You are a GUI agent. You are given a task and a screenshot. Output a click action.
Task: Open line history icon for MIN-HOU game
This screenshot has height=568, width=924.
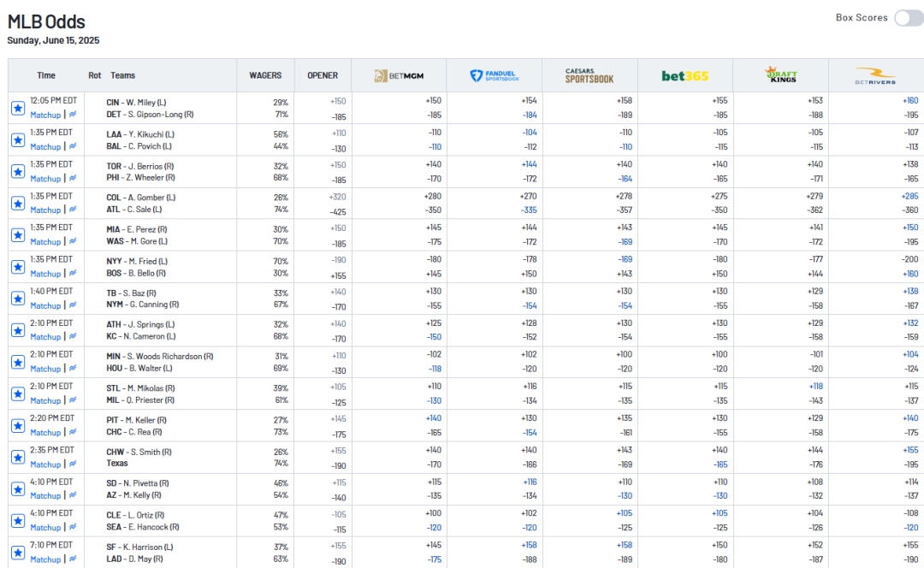(73, 369)
